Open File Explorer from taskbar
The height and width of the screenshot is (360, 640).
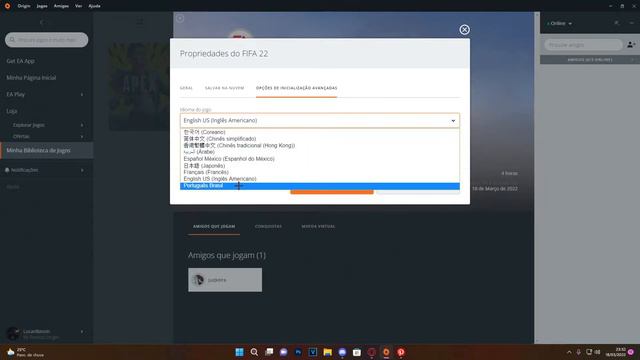tap(327, 352)
